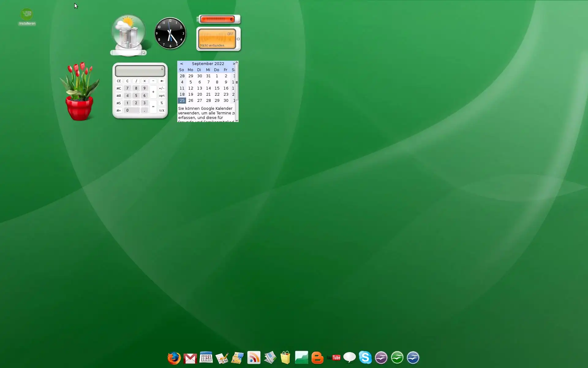Image resolution: width=588 pixels, height=368 pixels.
Task: Launch Skype from the dock
Action: (x=365, y=358)
